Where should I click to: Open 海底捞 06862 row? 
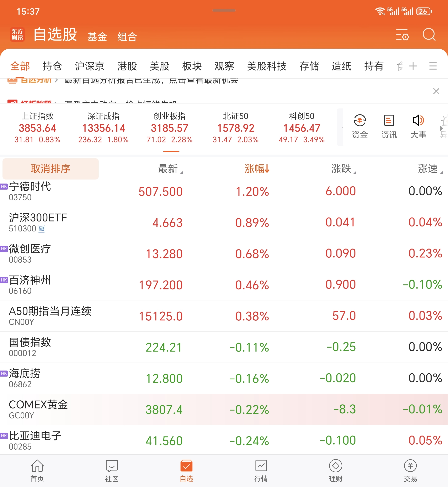pyautogui.click(x=224, y=378)
